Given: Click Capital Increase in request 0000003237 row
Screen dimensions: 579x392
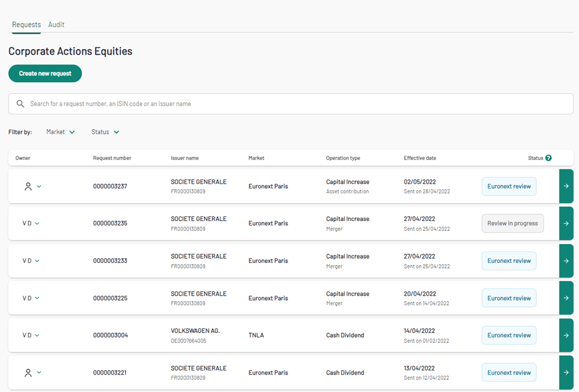Looking at the screenshot, I should (348, 182).
